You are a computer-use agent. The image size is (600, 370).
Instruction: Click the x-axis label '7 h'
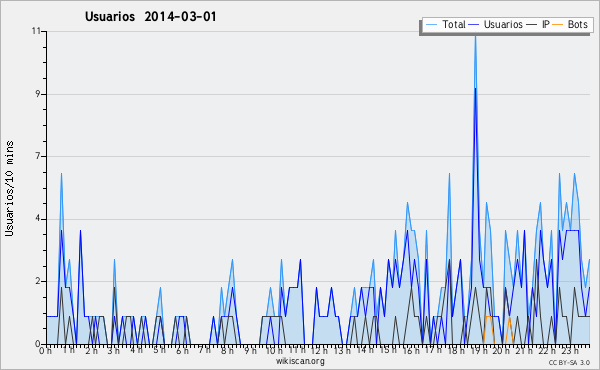click(x=204, y=350)
